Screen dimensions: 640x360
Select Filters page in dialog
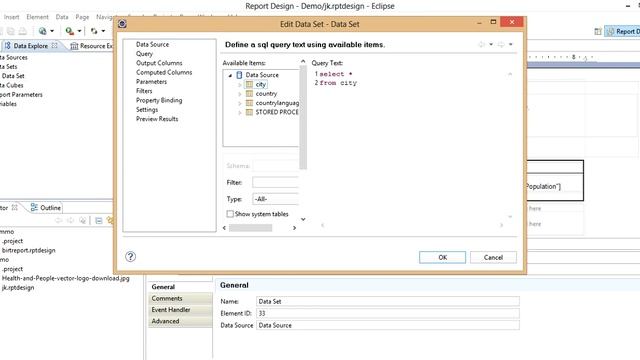[144, 91]
